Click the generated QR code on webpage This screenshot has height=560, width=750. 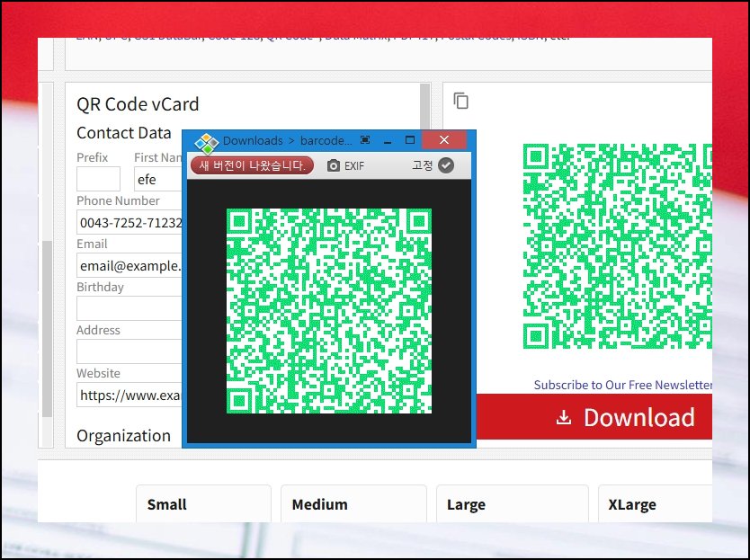617,245
